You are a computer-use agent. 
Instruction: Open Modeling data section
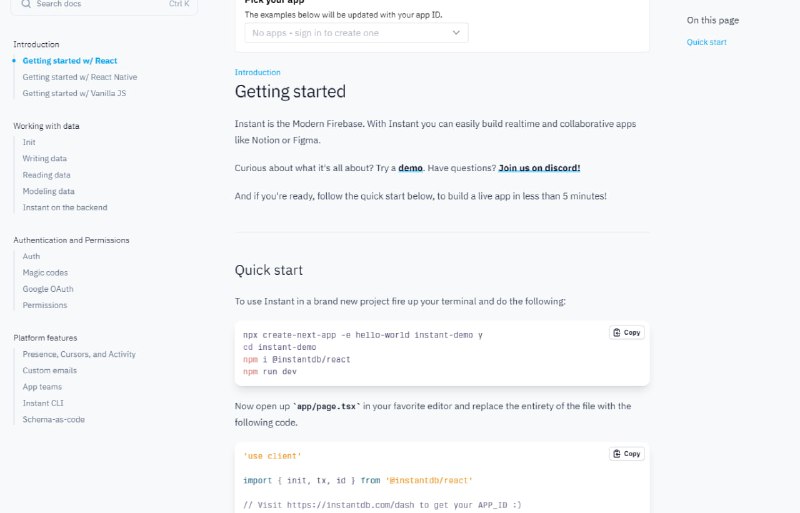(x=48, y=191)
